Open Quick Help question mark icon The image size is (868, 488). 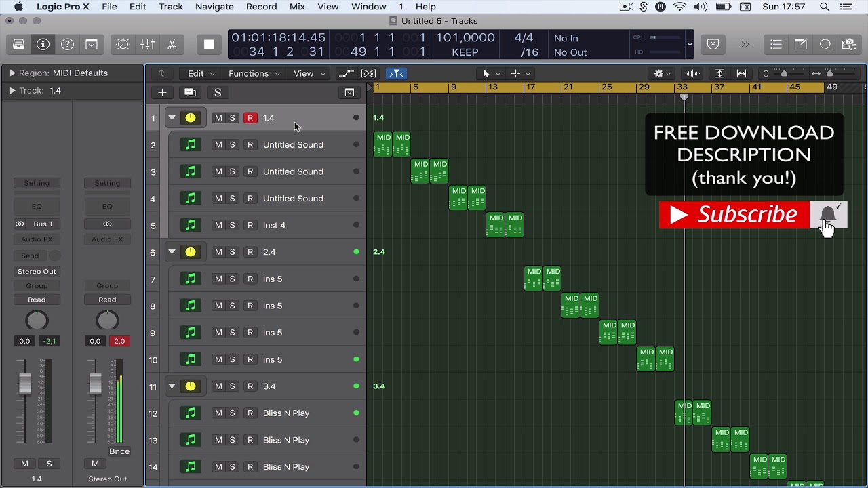67,45
